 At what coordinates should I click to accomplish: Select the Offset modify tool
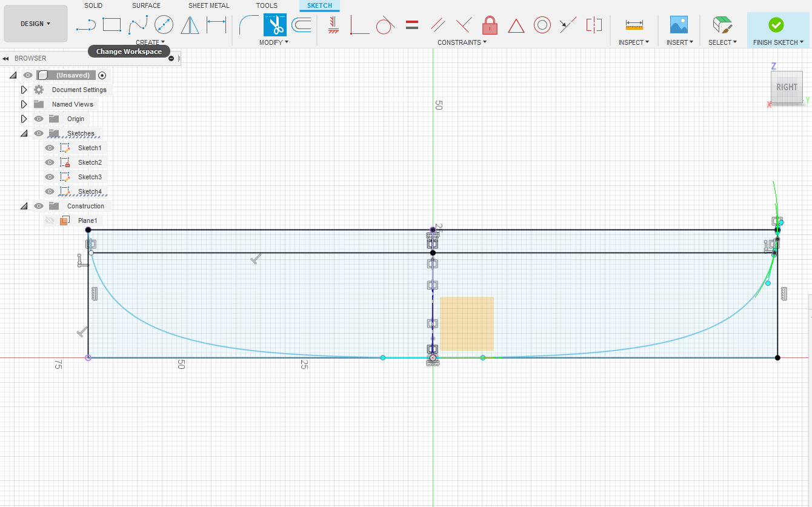pyautogui.click(x=301, y=25)
